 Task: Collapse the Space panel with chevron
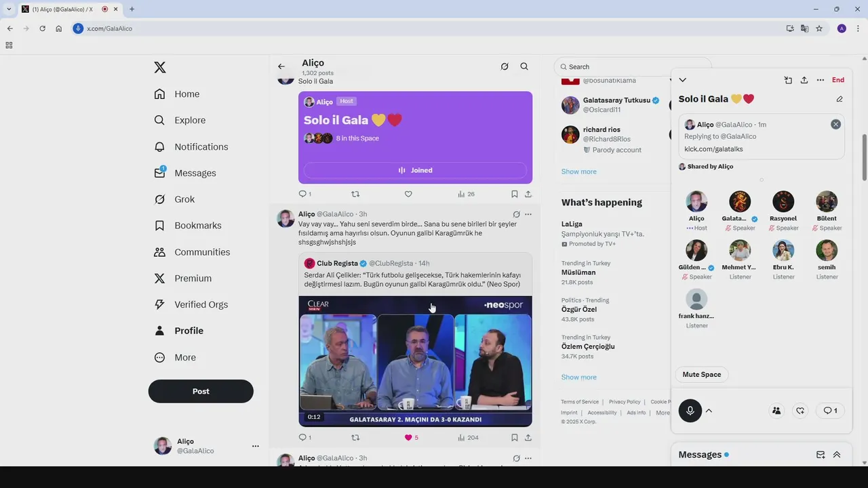point(683,80)
